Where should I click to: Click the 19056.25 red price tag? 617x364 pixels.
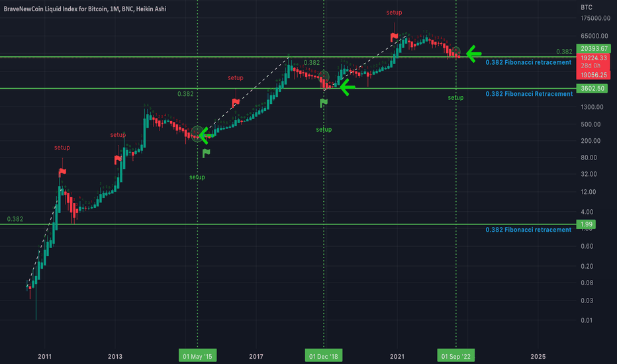593,75
